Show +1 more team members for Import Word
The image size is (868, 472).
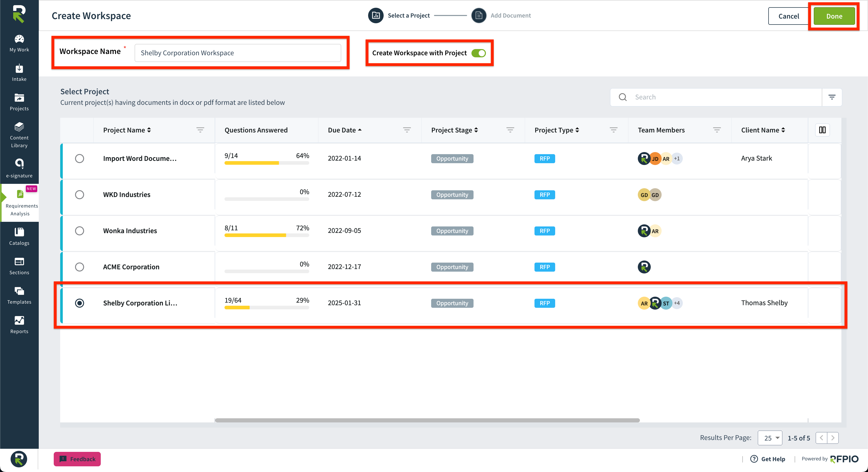(677, 159)
